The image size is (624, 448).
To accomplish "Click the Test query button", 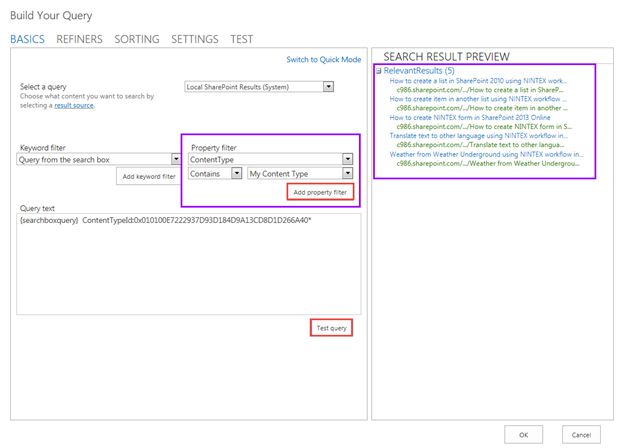I will pos(332,328).
